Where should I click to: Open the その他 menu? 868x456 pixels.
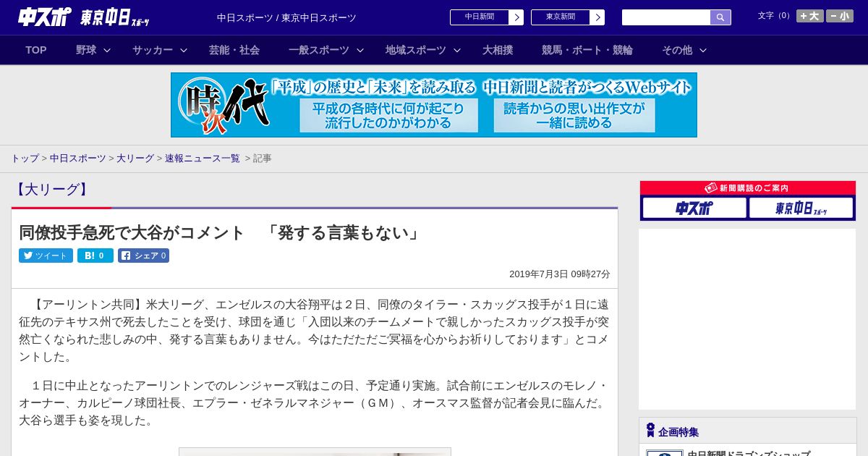[677, 50]
